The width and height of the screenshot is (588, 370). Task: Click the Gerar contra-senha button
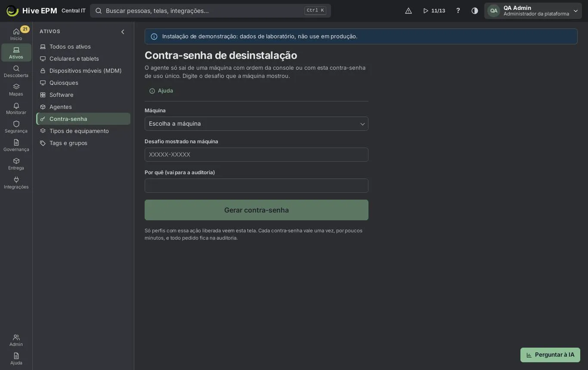(257, 210)
